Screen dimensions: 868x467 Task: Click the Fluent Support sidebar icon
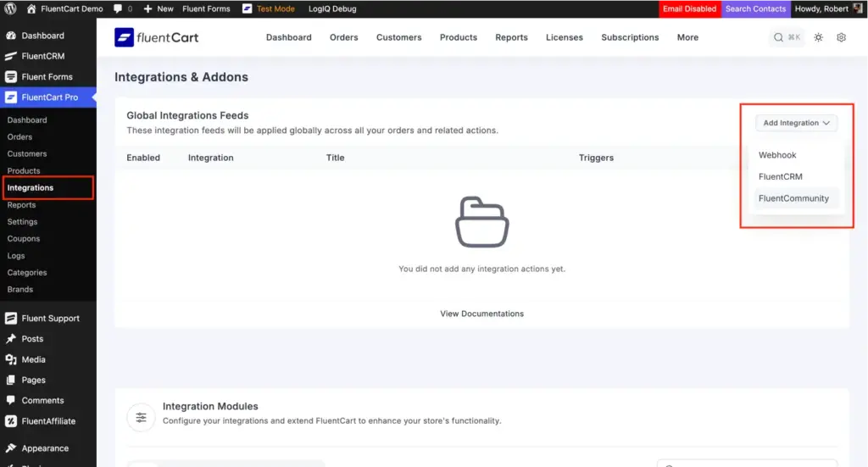click(10, 318)
